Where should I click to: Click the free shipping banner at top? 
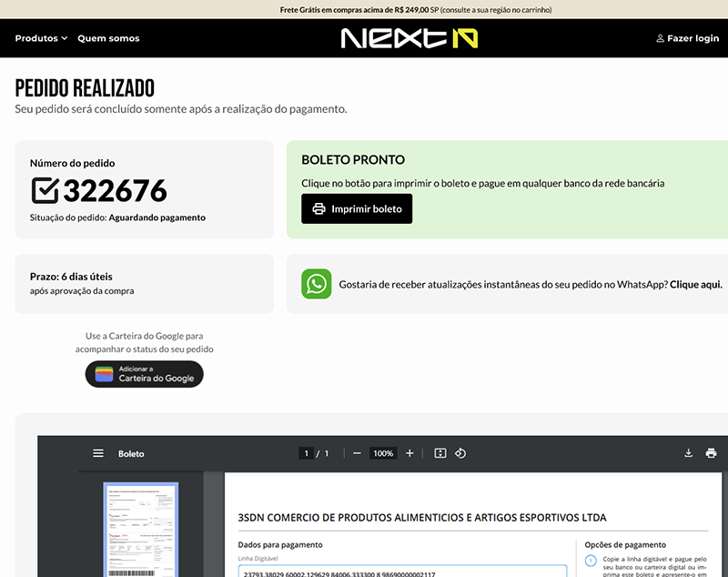click(x=364, y=10)
